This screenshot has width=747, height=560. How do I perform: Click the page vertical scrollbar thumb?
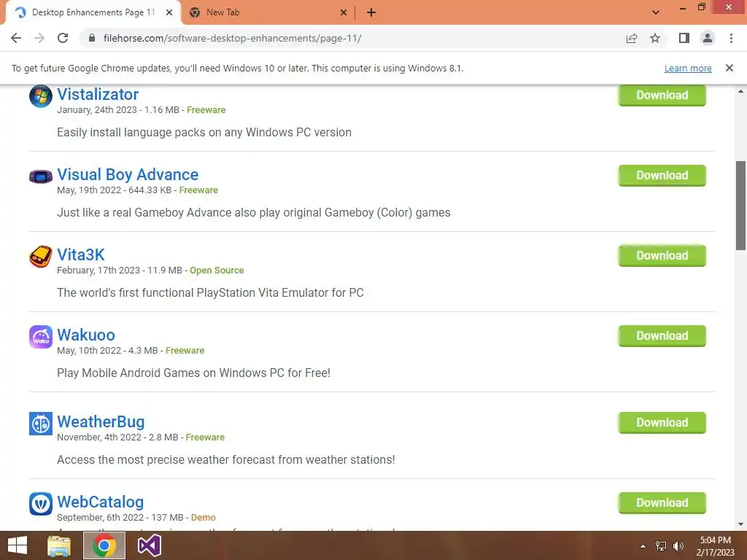(x=740, y=205)
